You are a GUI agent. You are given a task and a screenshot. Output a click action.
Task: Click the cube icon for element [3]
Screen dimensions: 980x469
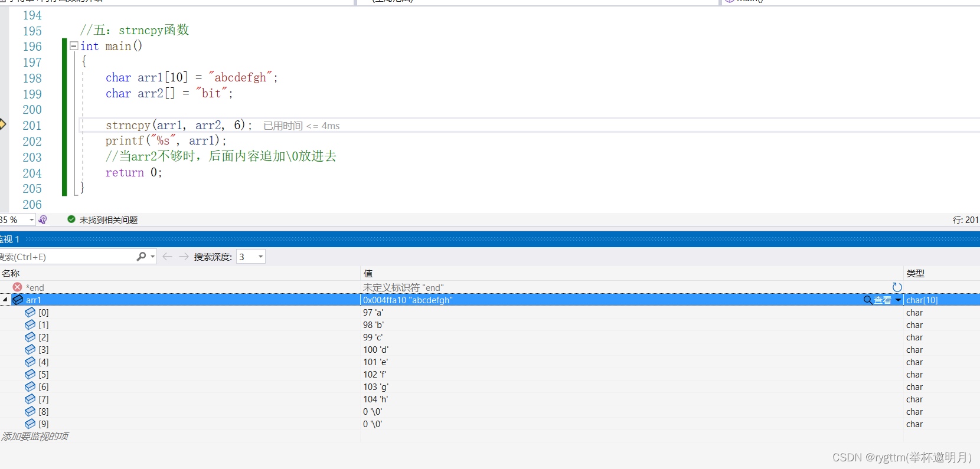click(x=30, y=349)
